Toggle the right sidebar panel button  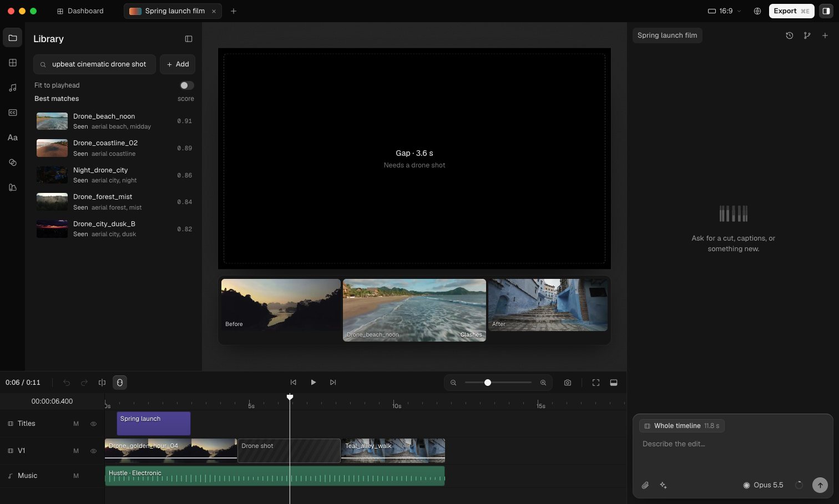[826, 11]
